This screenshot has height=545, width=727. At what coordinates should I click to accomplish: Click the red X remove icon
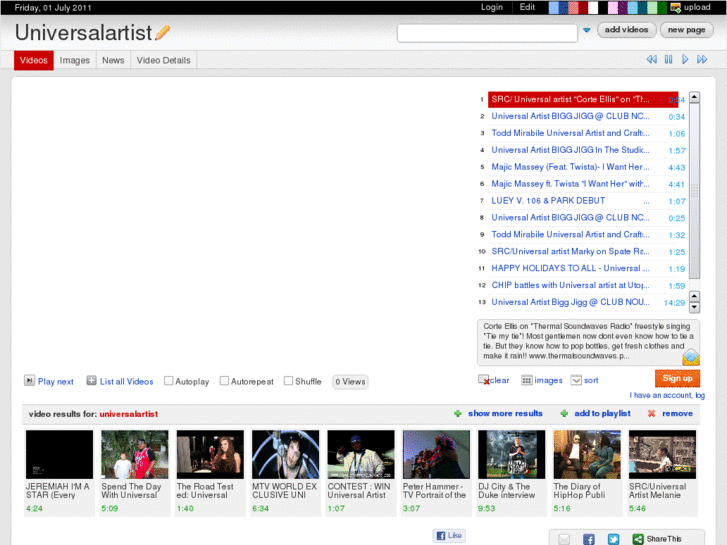(x=651, y=413)
